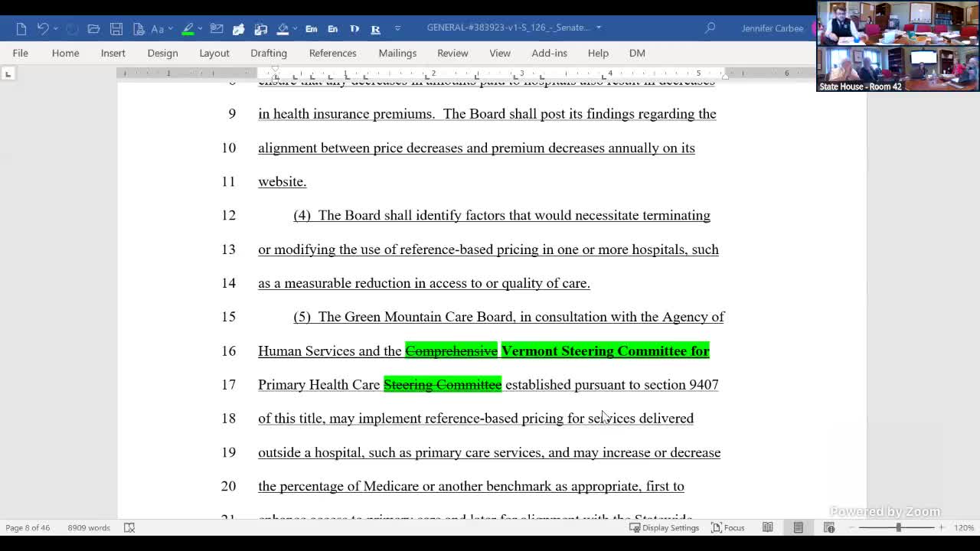Apply green text highlight color

188,28
